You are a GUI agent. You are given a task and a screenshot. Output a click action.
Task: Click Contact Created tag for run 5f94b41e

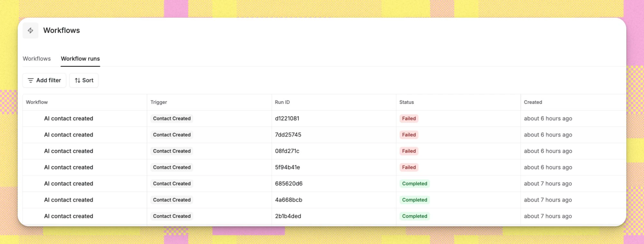click(172, 167)
